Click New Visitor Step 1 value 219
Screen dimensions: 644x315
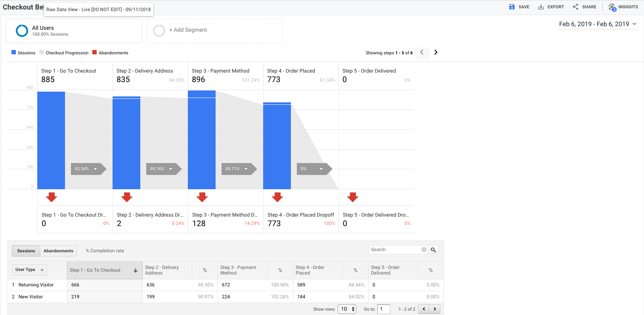click(75, 297)
